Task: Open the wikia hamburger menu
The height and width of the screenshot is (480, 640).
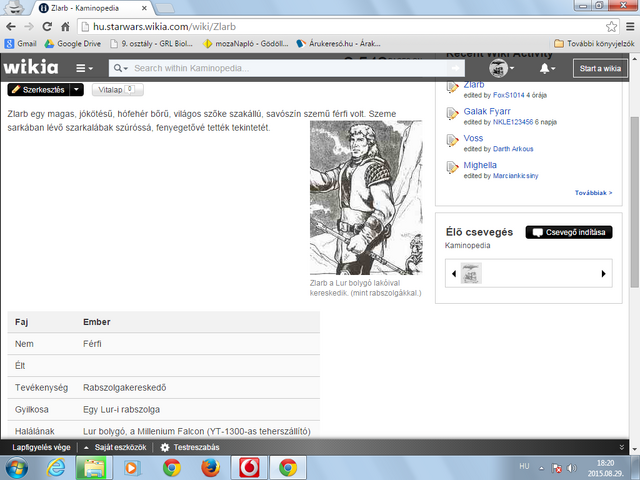Action: click(84, 68)
